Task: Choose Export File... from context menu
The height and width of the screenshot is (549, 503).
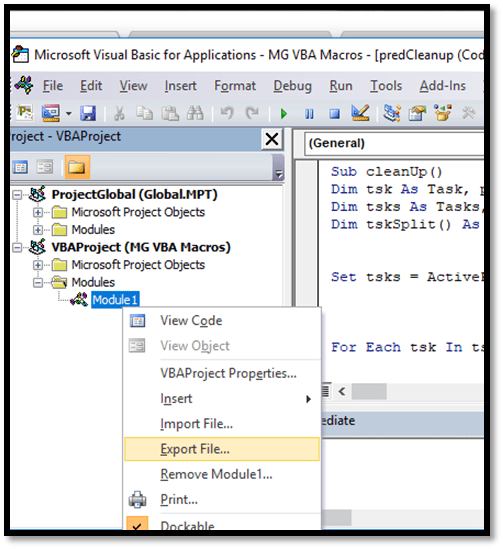Action: [x=222, y=449]
